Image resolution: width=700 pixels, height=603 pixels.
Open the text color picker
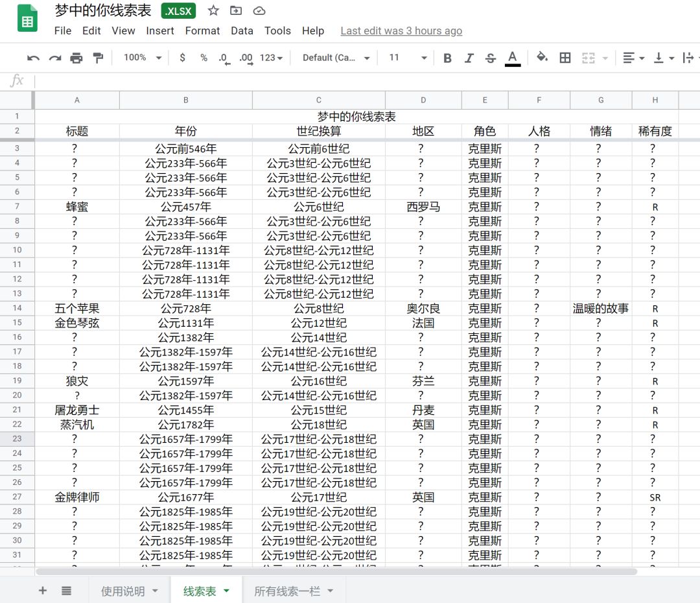coord(513,58)
